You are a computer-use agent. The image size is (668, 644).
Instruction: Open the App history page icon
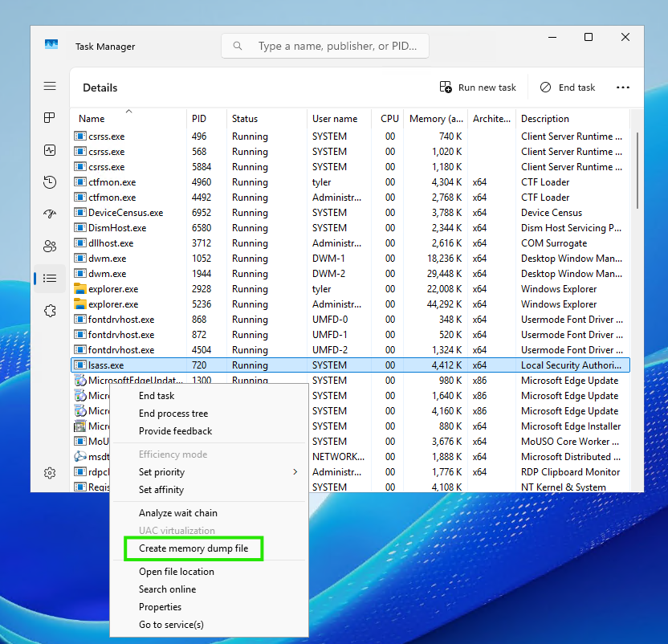[50, 182]
